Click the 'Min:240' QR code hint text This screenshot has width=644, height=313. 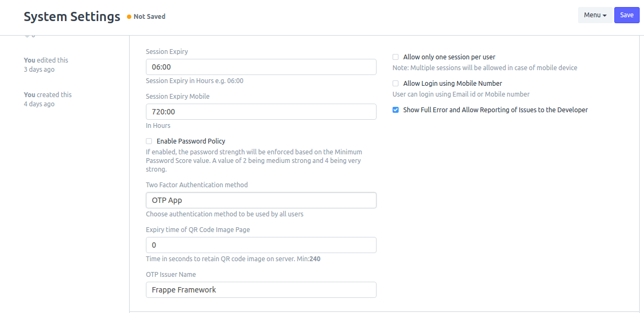(308, 259)
